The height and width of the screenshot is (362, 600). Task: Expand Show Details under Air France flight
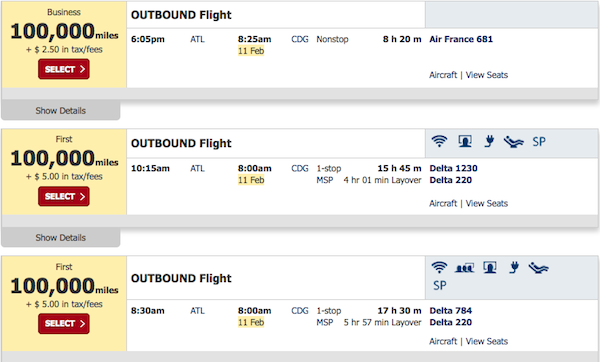click(60, 111)
